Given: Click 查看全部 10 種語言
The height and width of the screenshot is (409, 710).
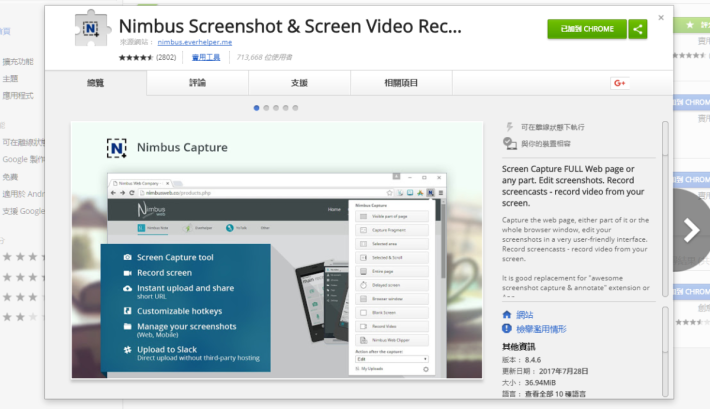Looking at the screenshot, I should [555, 394].
